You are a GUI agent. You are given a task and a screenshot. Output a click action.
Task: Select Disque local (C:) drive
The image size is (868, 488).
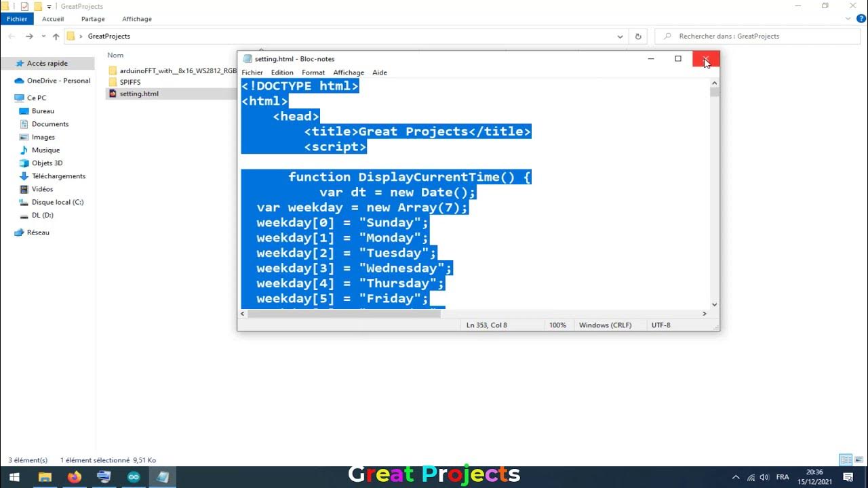pos(58,202)
